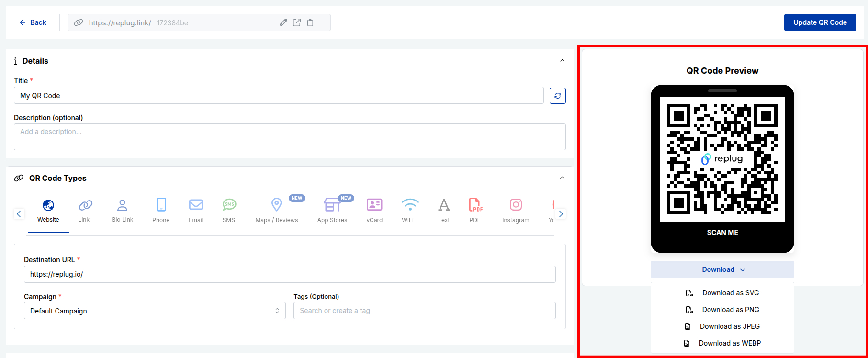
Task: Toggle the Download dropdown button
Action: [x=722, y=269]
